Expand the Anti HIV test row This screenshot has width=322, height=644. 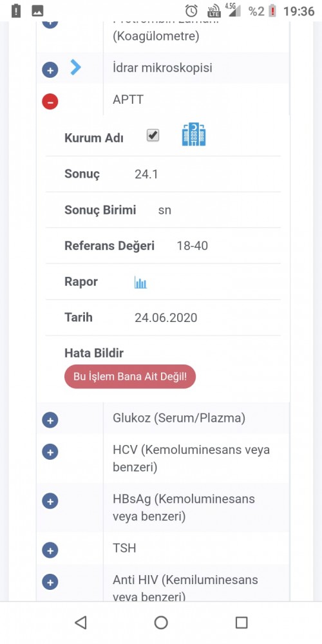click(x=50, y=582)
